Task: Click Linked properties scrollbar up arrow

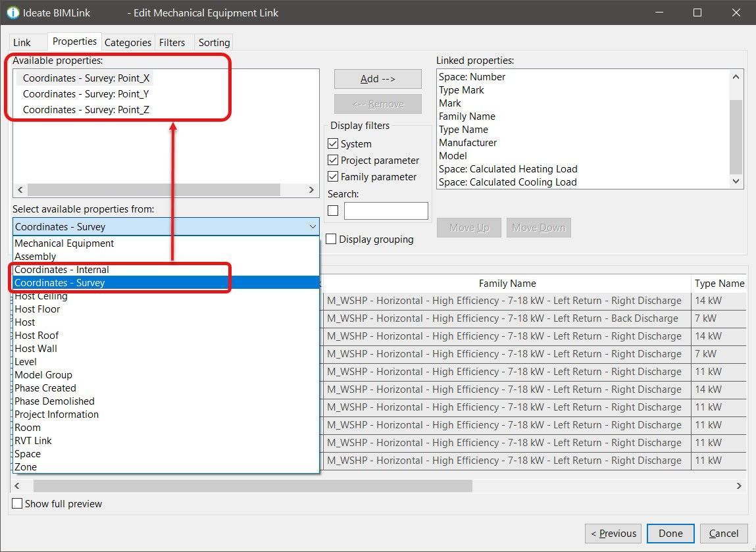Action: tap(736, 77)
